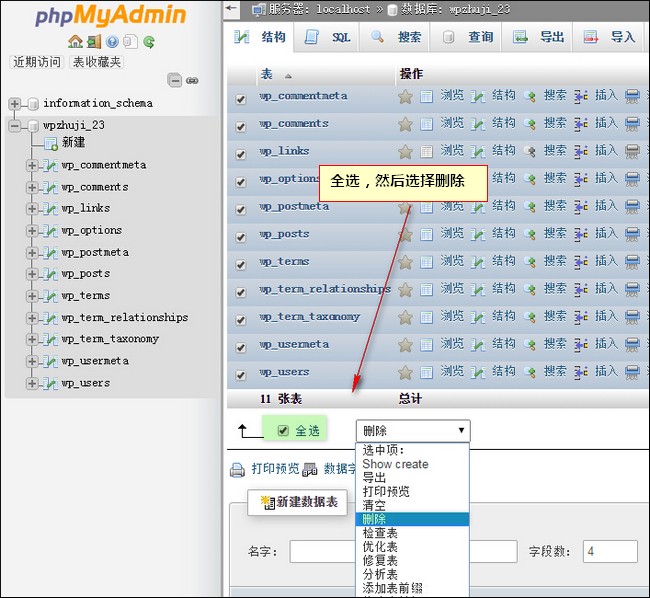Click structure icon for wp_posts row
This screenshot has width=650, height=598.
(x=478, y=235)
